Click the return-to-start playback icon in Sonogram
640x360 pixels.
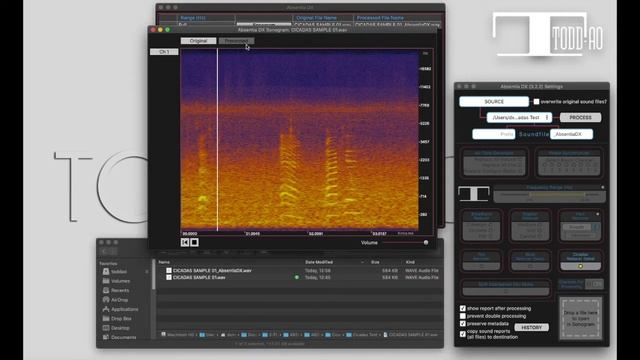click(x=184, y=242)
